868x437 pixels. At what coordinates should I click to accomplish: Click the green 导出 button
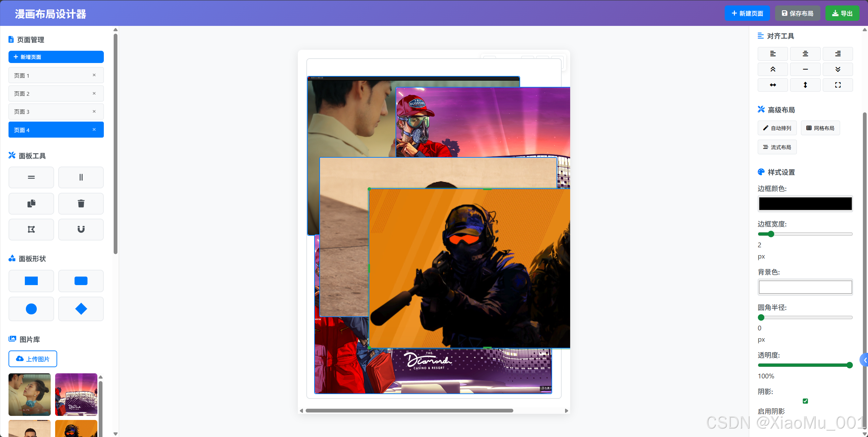pos(842,13)
